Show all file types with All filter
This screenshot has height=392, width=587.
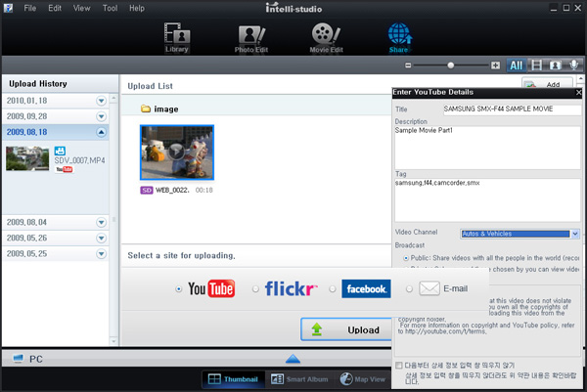[x=517, y=65]
